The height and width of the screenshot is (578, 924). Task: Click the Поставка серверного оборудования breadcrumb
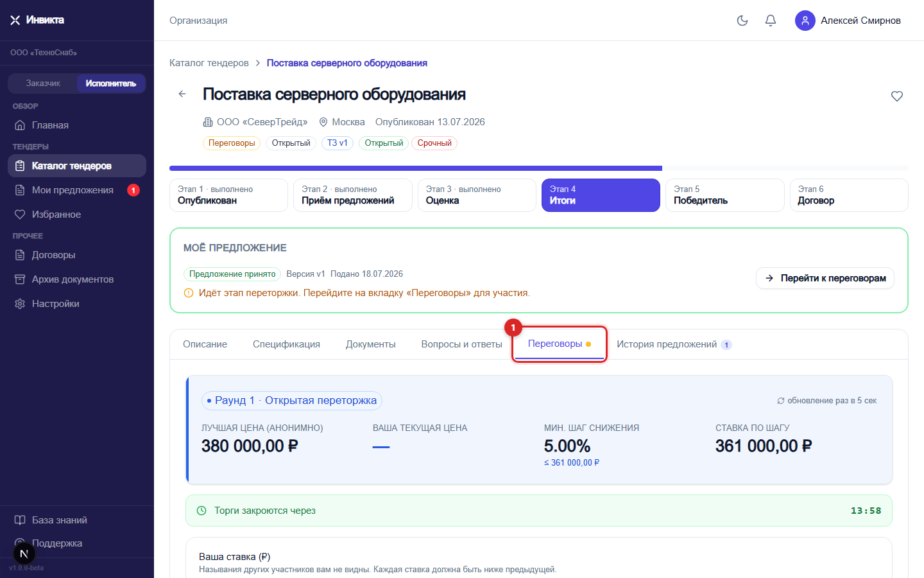coord(347,63)
